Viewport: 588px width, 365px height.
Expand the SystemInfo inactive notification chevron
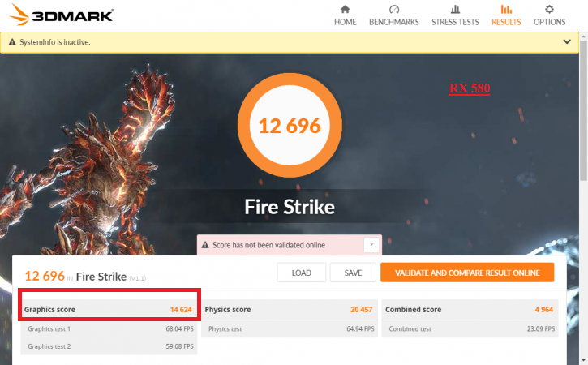point(567,41)
